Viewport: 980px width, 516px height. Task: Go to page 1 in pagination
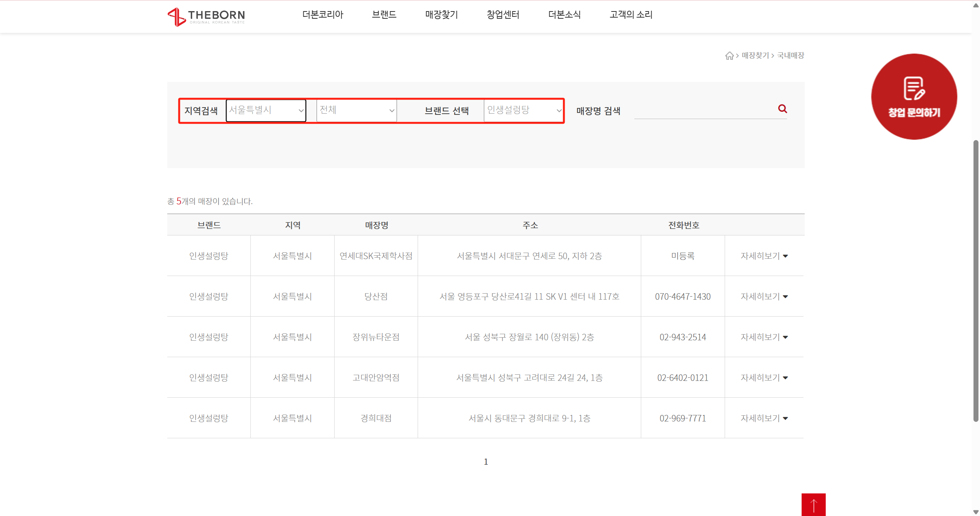pos(486,462)
